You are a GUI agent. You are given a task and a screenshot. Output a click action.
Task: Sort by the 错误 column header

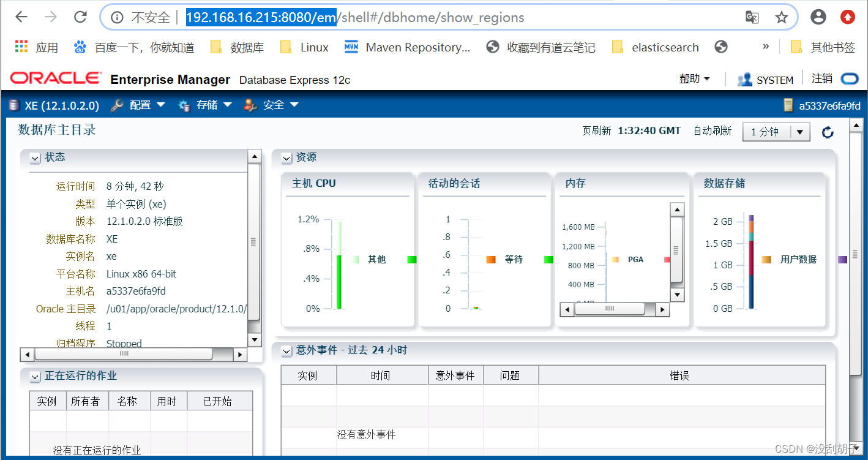pos(682,375)
